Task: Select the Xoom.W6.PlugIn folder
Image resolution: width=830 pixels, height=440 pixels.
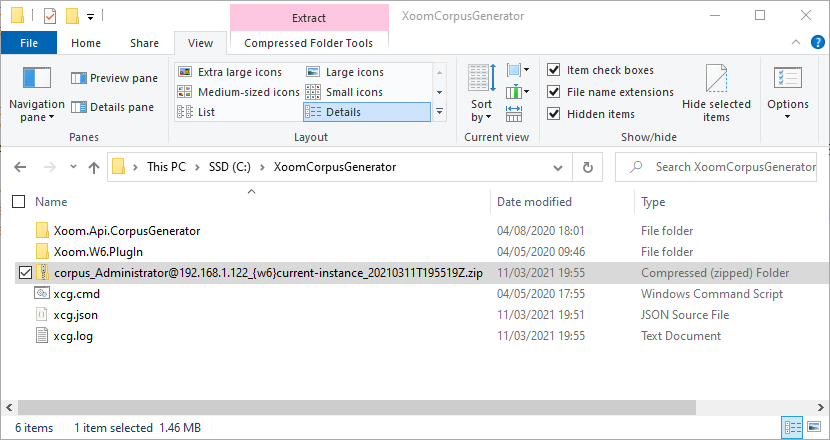Action: (x=98, y=252)
